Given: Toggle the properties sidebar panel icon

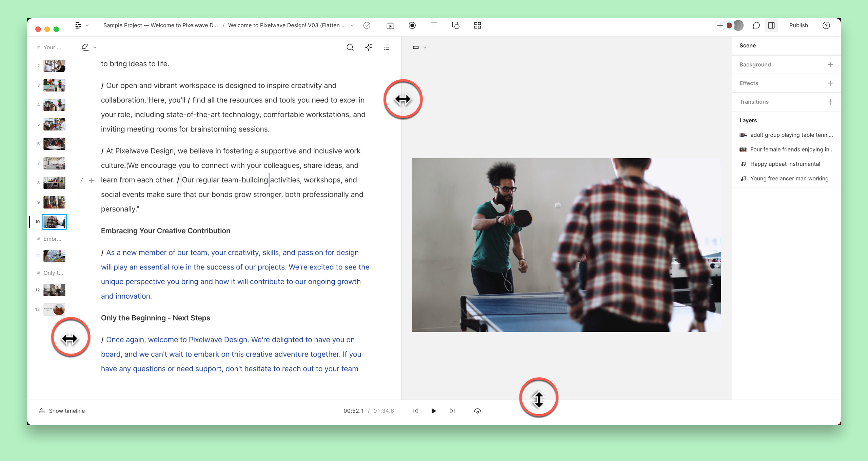Looking at the screenshot, I should tap(771, 25).
